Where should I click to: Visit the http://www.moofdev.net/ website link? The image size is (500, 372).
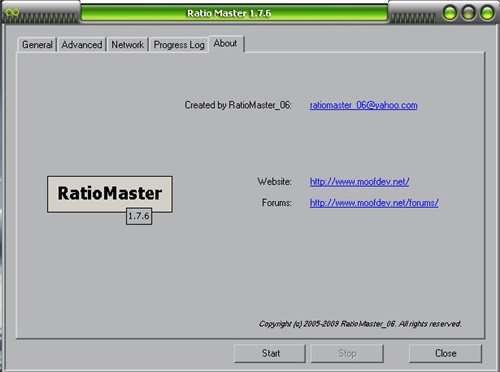click(359, 182)
